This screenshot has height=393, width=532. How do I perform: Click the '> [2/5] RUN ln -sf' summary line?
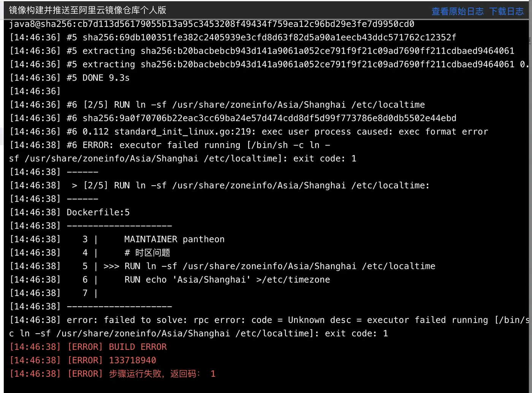[x=220, y=186]
